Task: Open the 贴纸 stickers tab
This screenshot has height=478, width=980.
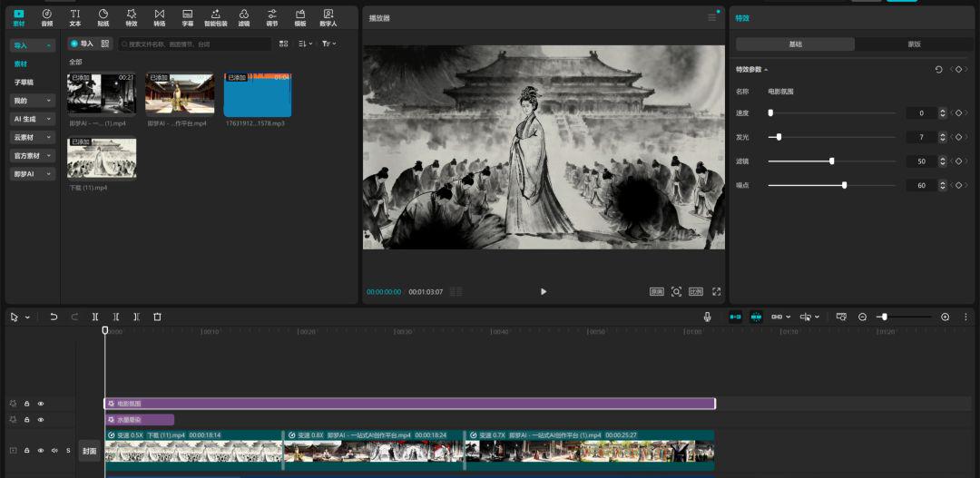Action: coord(103,17)
